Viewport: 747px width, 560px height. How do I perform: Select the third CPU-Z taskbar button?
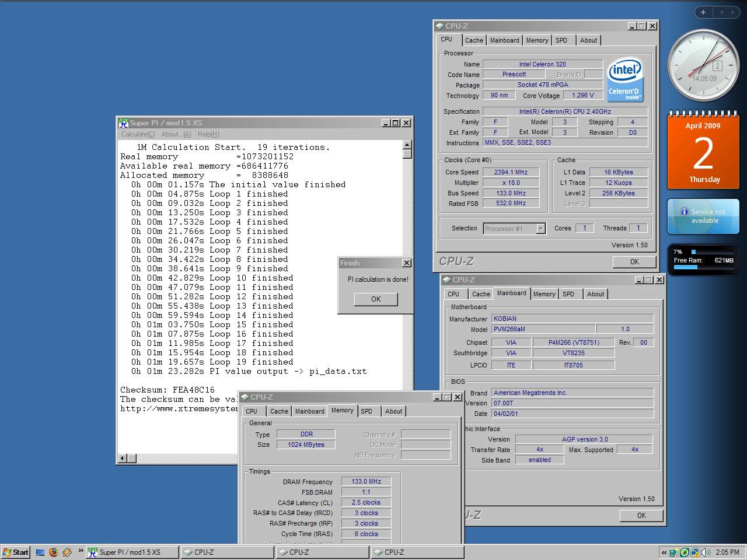tap(417, 552)
